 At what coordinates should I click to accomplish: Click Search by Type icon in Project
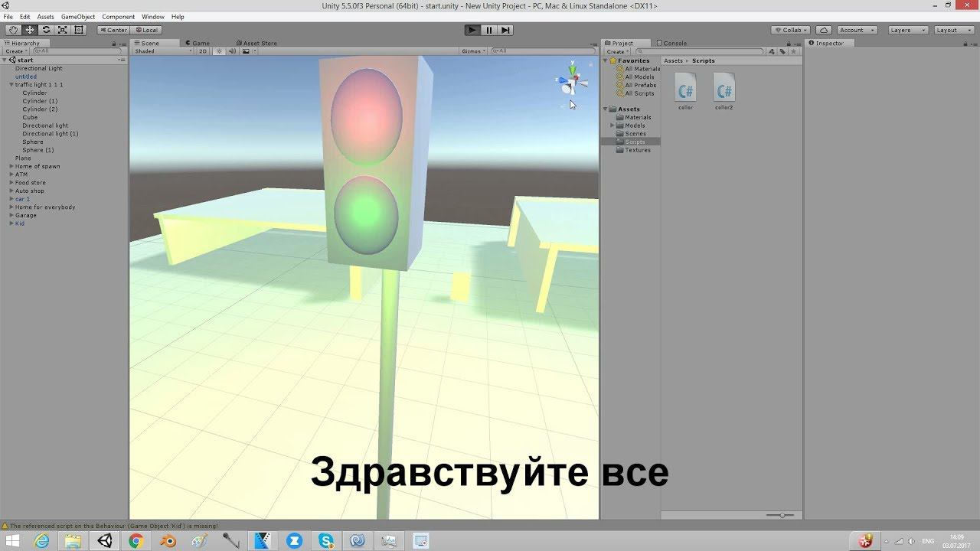click(x=772, y=51)
